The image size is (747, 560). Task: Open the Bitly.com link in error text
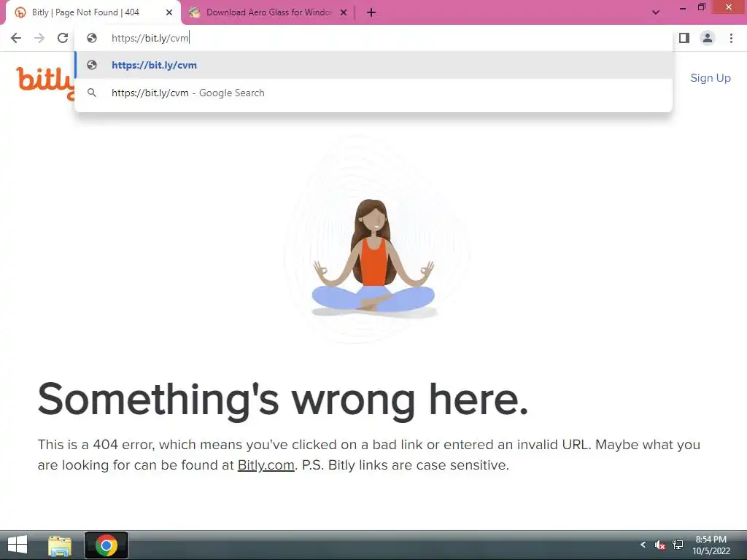click(x=266, y=464)
